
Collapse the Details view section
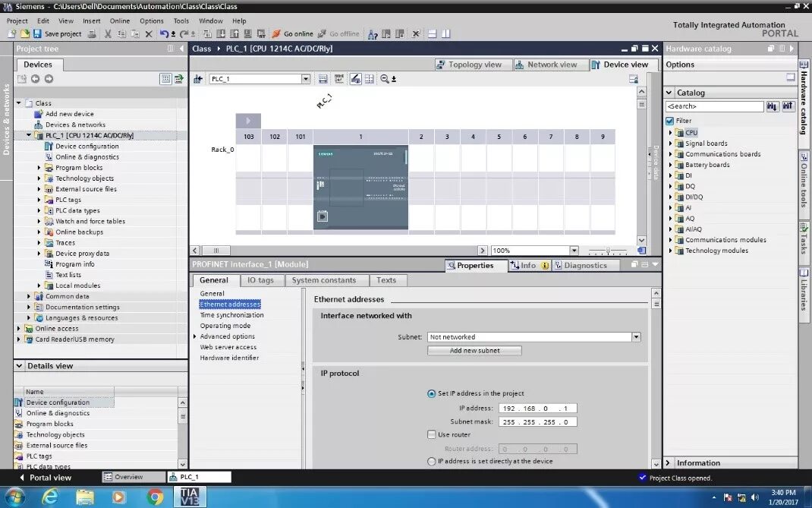coord(19,365)
